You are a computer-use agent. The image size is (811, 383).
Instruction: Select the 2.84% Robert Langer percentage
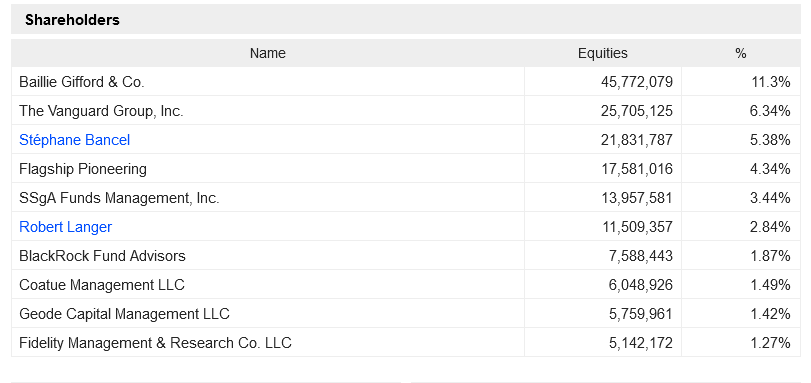click(x=770, y=227)
